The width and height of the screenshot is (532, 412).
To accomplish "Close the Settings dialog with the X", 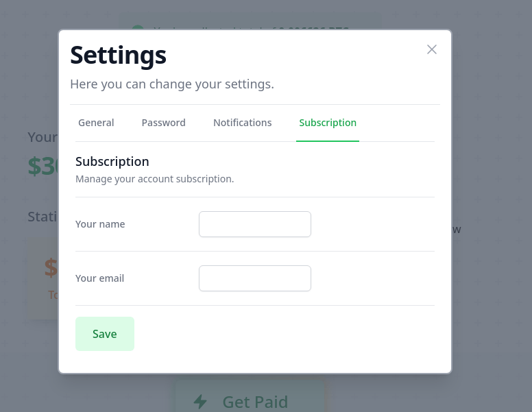I will click(432, 49).
